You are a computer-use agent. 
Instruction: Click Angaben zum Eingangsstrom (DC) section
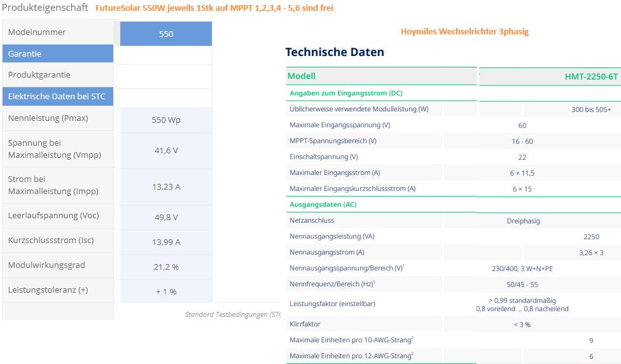345,93
